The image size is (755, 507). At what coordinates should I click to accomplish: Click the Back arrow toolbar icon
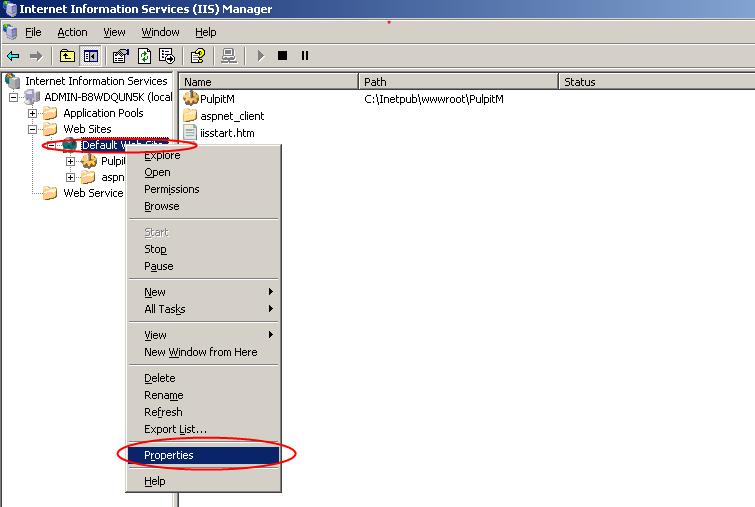click(13, 56)
